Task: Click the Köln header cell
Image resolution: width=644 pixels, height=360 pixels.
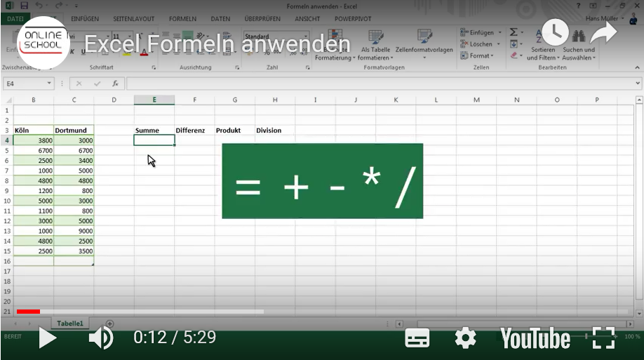Action: 33,131
